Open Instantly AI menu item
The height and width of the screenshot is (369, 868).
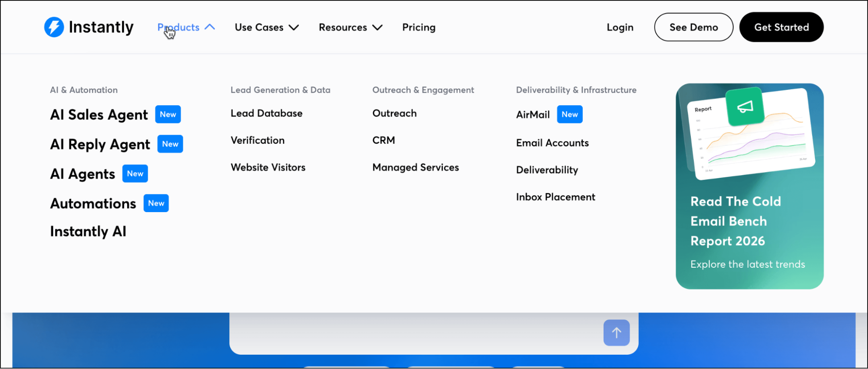click(x=88, y=231)
